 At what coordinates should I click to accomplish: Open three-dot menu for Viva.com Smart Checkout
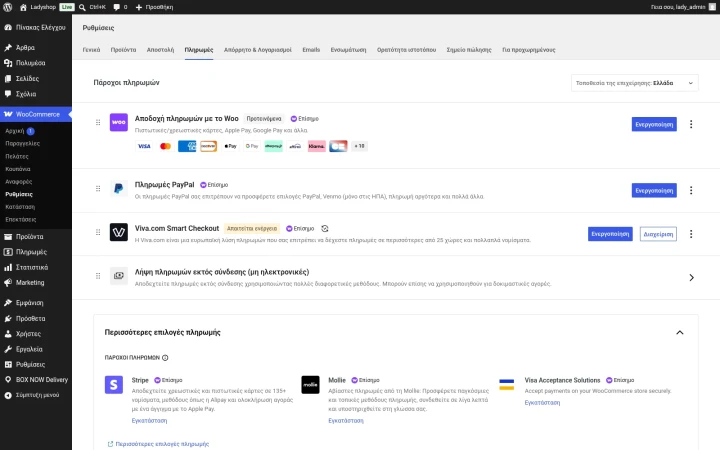click(691, 234)
